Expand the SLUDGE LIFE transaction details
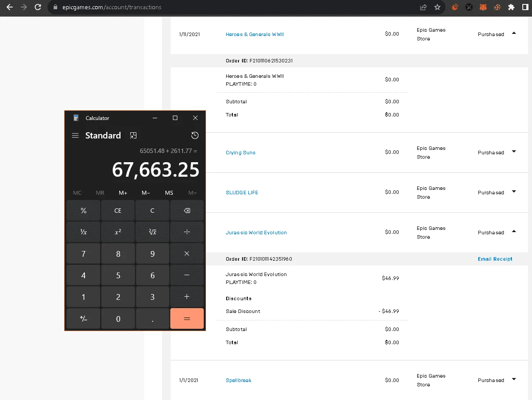Image resolution: width=532 pixels, height=400 pixels. pyautogui.click(x=514, y=192)
